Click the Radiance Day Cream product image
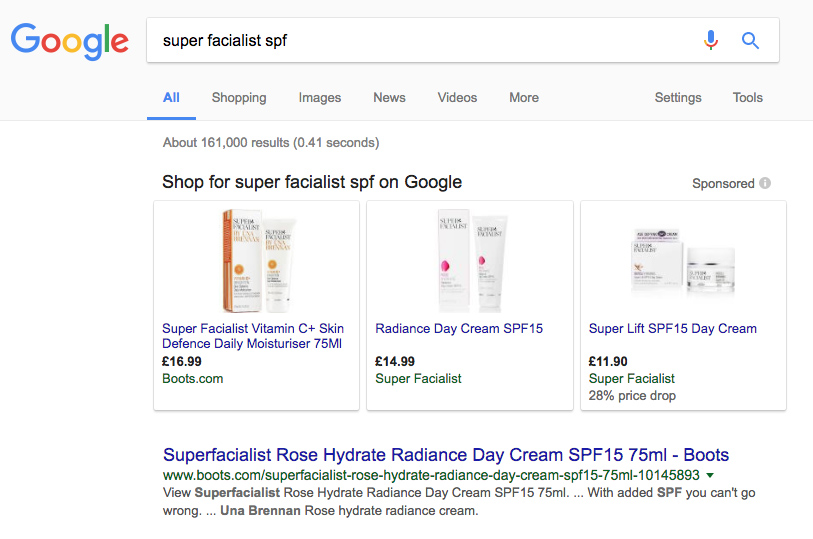 coord(470,261)
